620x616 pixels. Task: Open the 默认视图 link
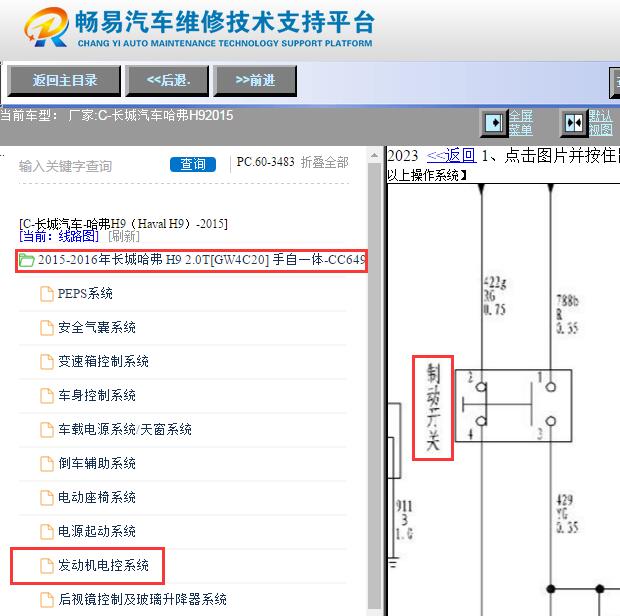[x=601, y=123]
